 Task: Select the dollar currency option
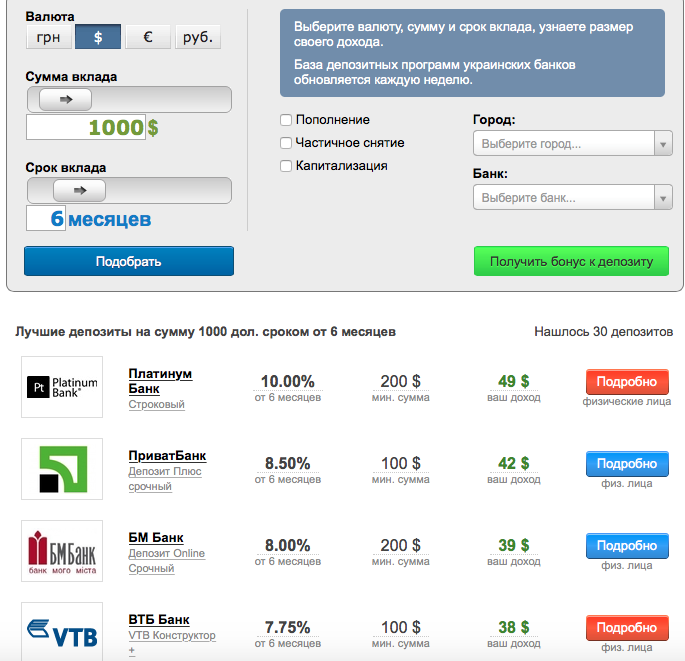point(98,37)
